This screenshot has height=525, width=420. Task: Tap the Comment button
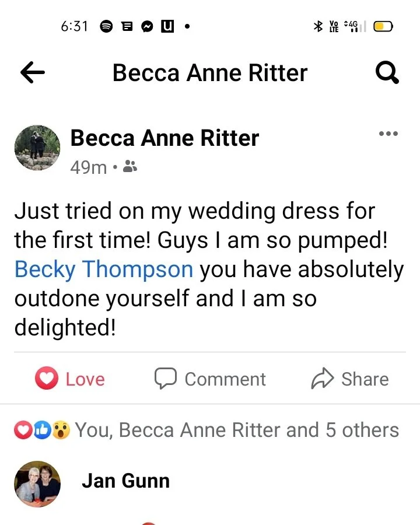tap(210, 379)
